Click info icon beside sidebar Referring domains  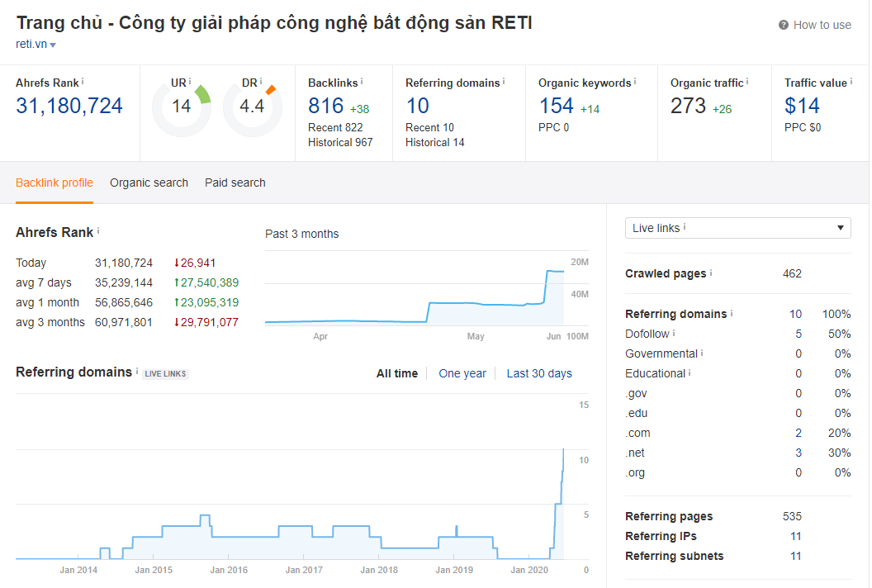732,313
